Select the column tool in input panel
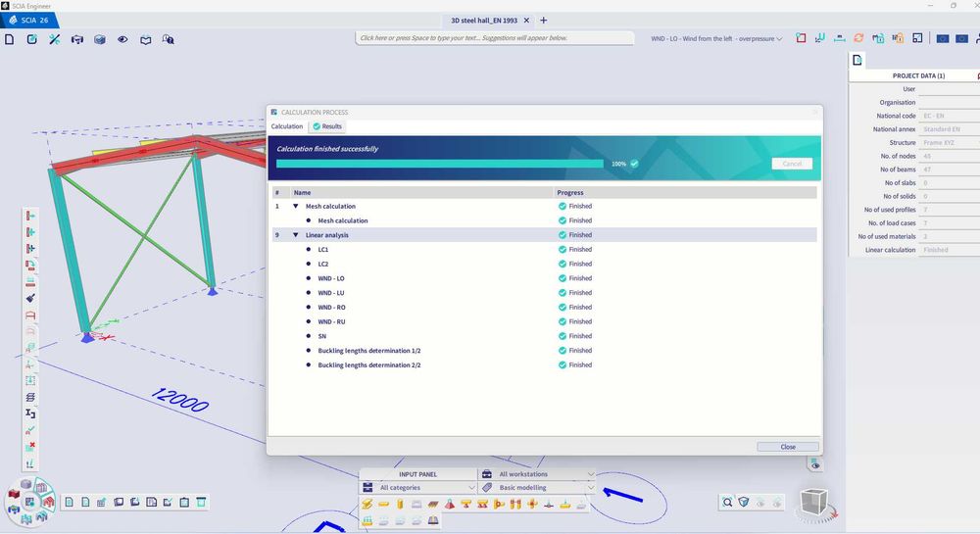The image size is (980, 534). pos(400,504)
